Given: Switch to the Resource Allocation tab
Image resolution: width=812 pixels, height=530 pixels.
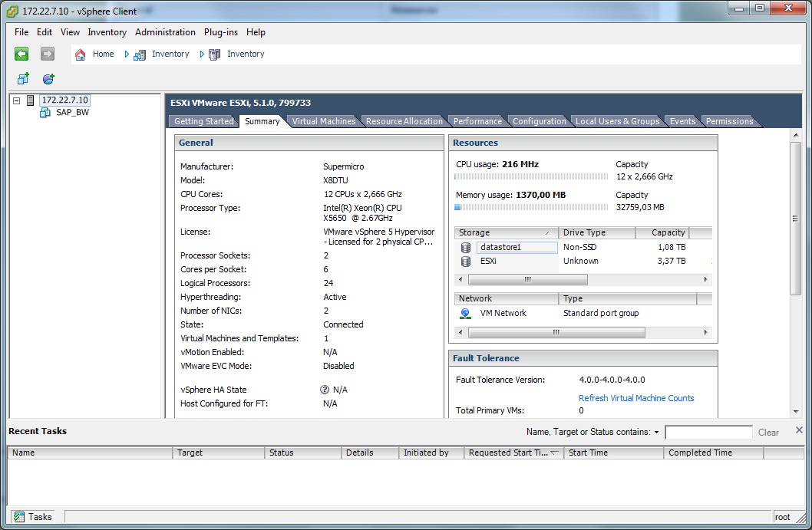Looking at the screenshot, I should [x=404, y=121].
